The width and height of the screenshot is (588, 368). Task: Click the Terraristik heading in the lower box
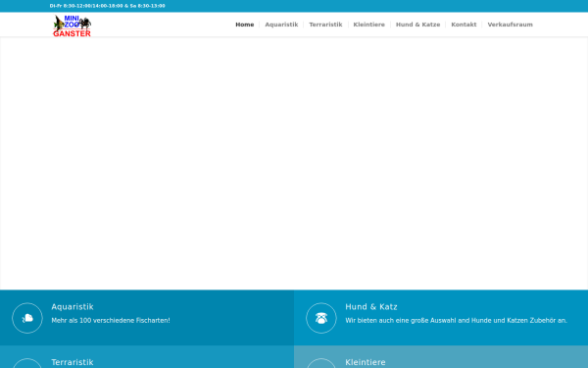tap(73, 362)
